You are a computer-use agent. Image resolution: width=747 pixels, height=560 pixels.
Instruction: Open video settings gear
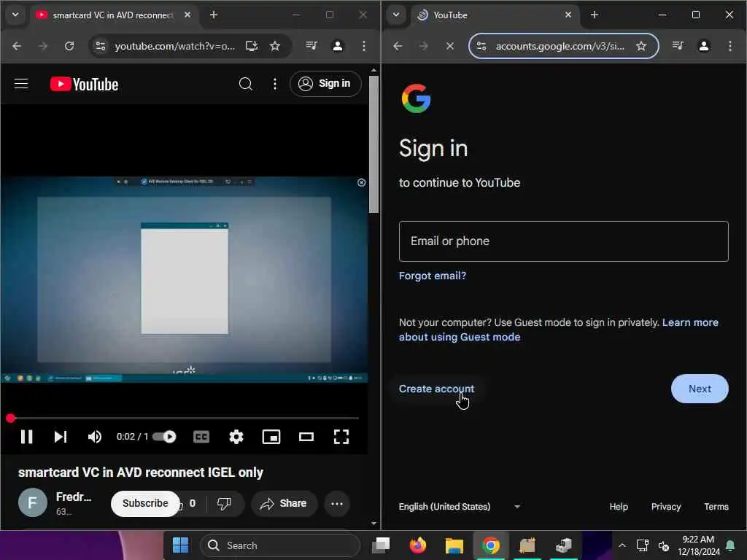[236, 437]
